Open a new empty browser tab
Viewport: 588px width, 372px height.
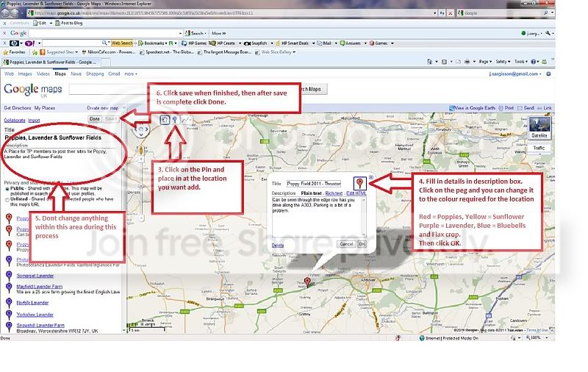tap(106, 62)
